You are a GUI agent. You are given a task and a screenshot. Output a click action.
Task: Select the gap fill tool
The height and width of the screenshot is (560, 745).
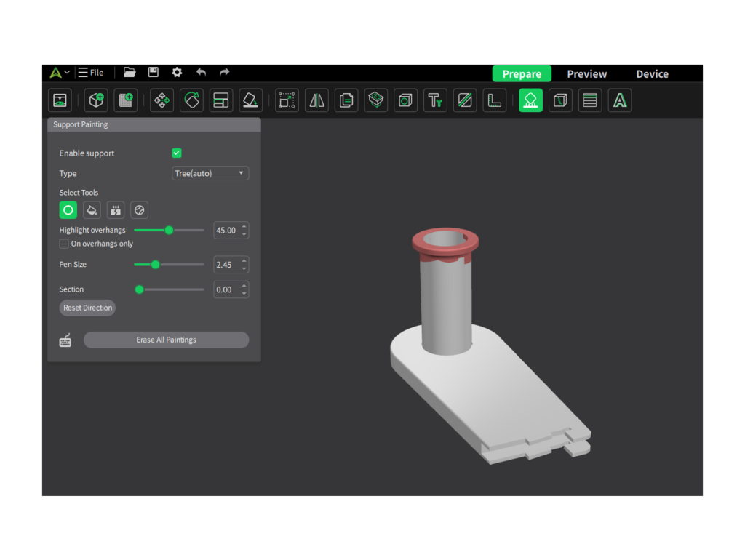116,210
